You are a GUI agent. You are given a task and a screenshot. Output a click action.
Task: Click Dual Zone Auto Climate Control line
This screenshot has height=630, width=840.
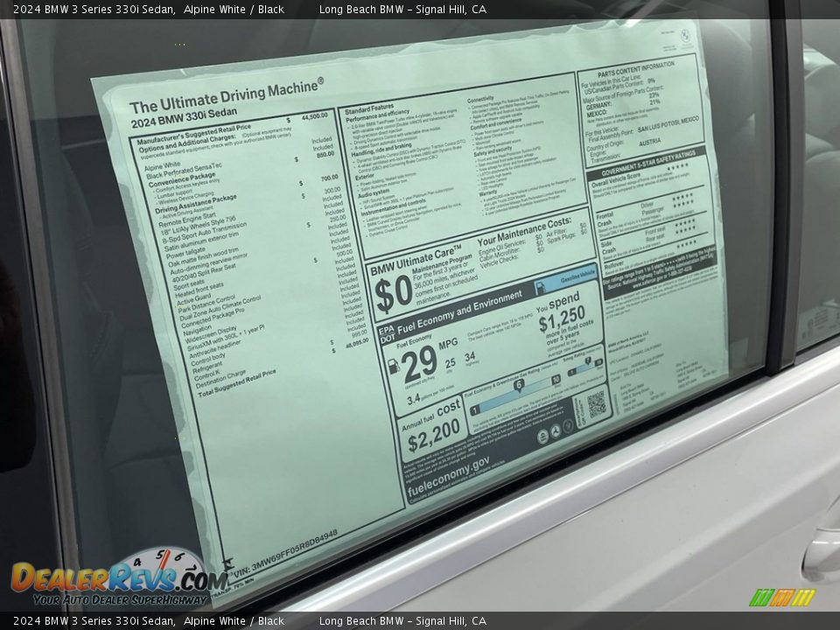pyautogui.click(x=220, y=307)
